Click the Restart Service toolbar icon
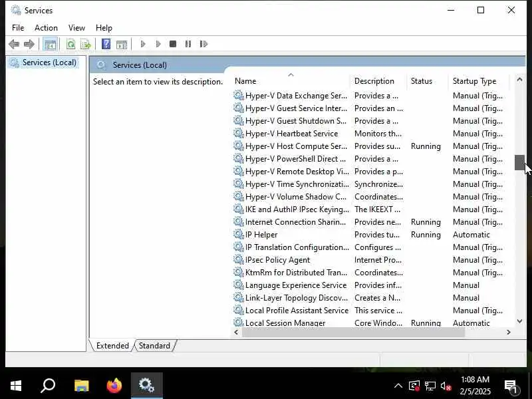Viewport: 532px width, 399px height. [203, 44]
